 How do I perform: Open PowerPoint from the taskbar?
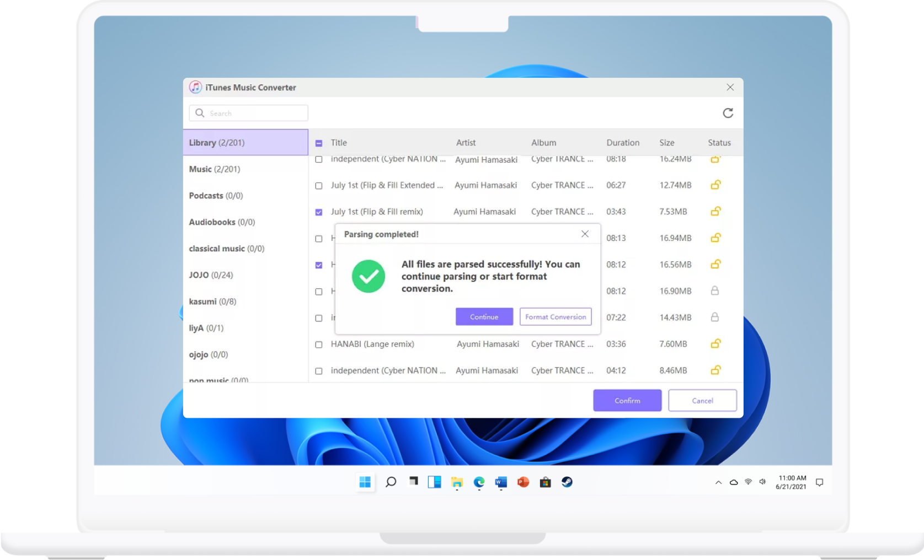pyautogui.click(x=523, y=482)
